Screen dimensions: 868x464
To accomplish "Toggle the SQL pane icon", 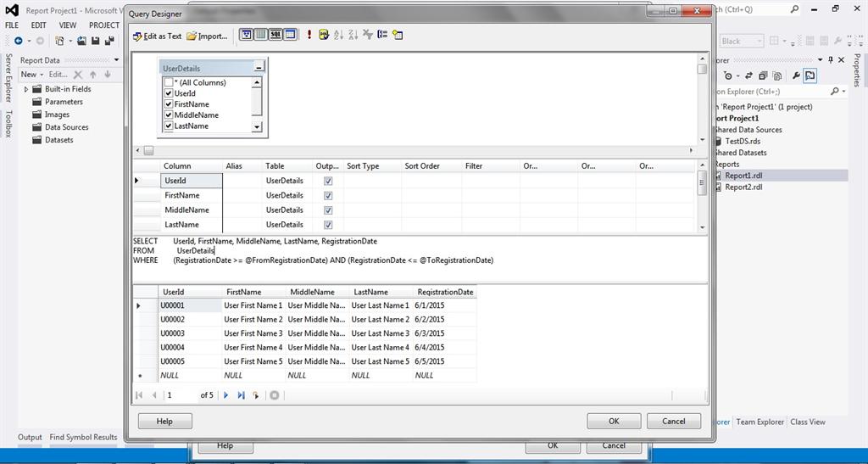I will tap(275, 35).
